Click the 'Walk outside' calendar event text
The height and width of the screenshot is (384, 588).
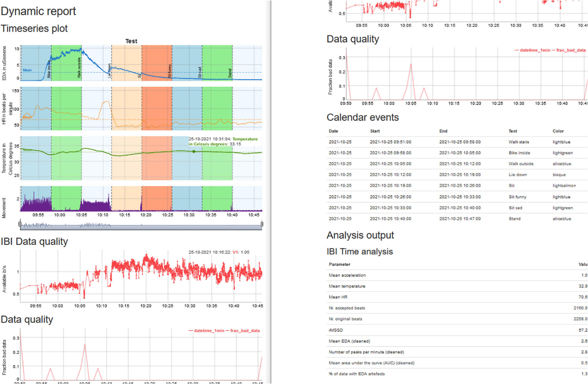tap(521, 164)
